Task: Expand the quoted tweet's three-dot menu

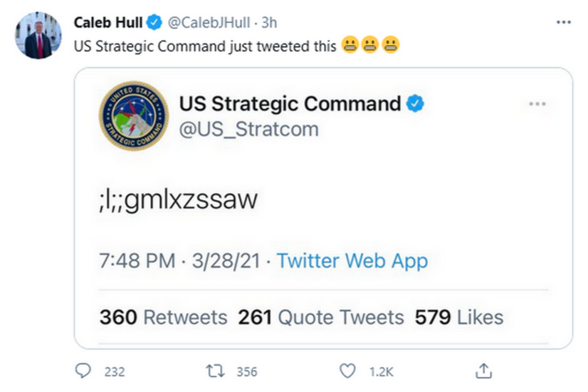Action: coord(537,104)
